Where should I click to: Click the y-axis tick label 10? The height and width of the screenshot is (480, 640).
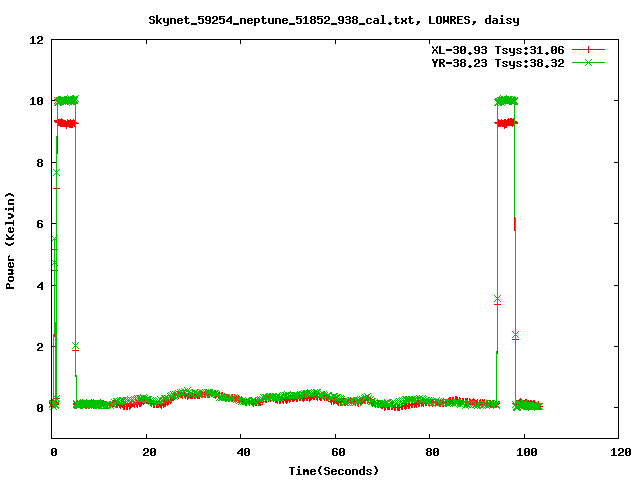pos(36,101)
